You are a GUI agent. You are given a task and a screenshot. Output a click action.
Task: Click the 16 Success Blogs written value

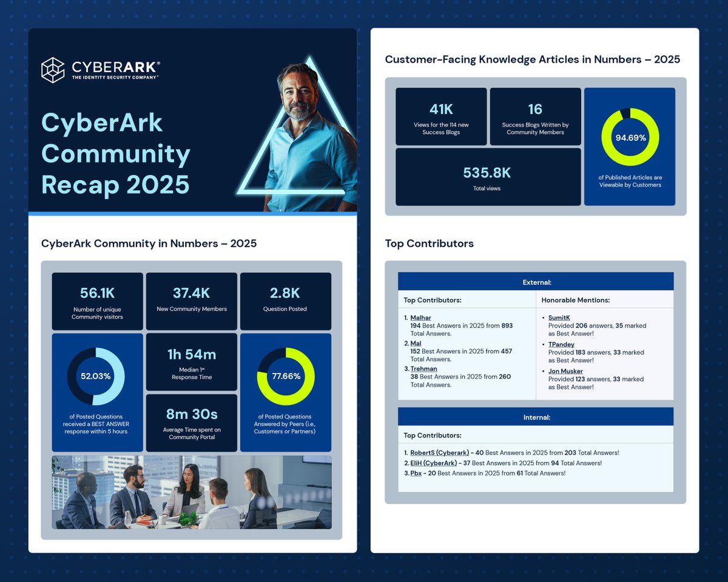coord(535,109)
